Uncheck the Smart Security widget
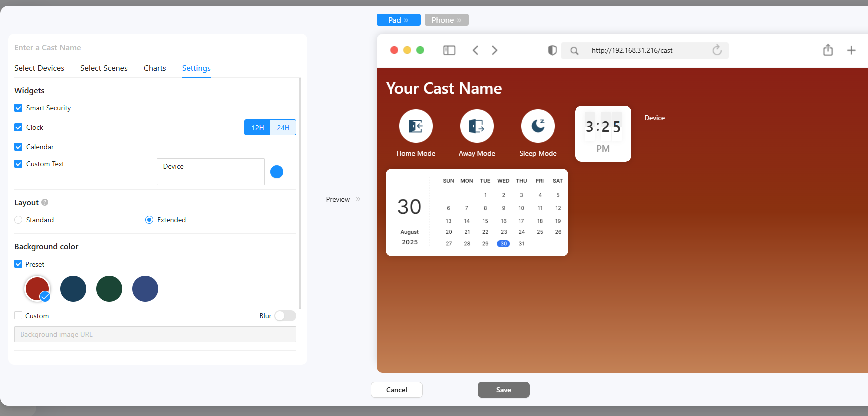The image size is (868, 416). pyautogui.click(x=18, y=108)
